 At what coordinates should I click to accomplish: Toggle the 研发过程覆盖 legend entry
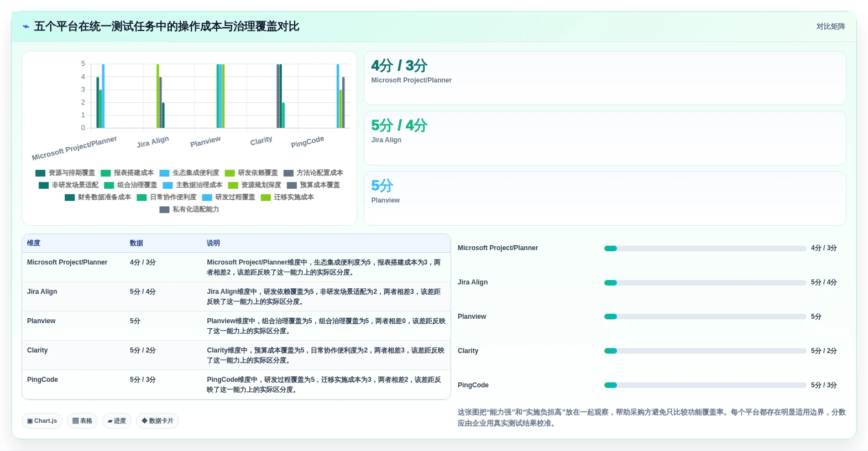[x=229, y=198]
